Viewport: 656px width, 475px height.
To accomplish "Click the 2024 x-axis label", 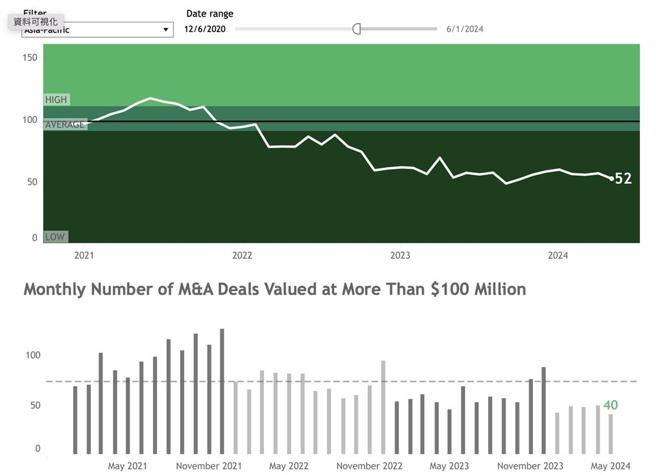I will 558,256.
